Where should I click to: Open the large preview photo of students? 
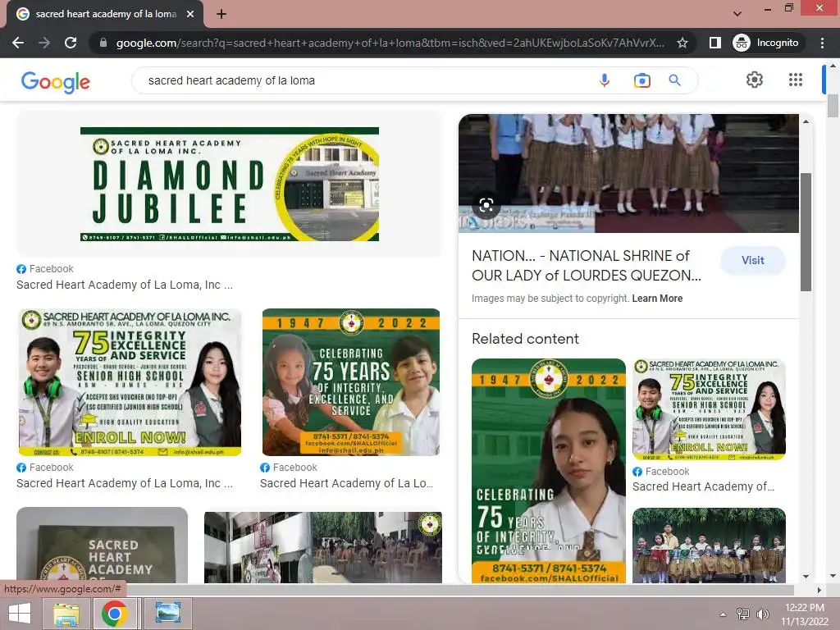[x=628, y=173]
